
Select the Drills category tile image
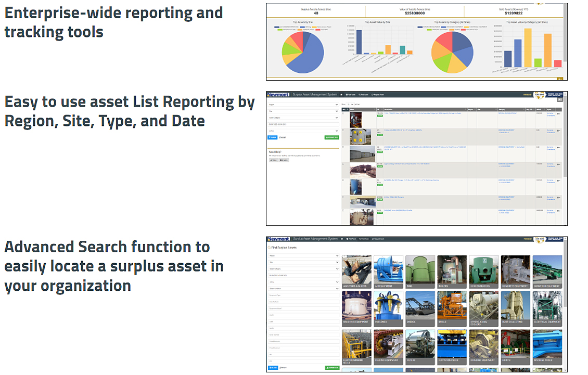click(x=452, y=305)
